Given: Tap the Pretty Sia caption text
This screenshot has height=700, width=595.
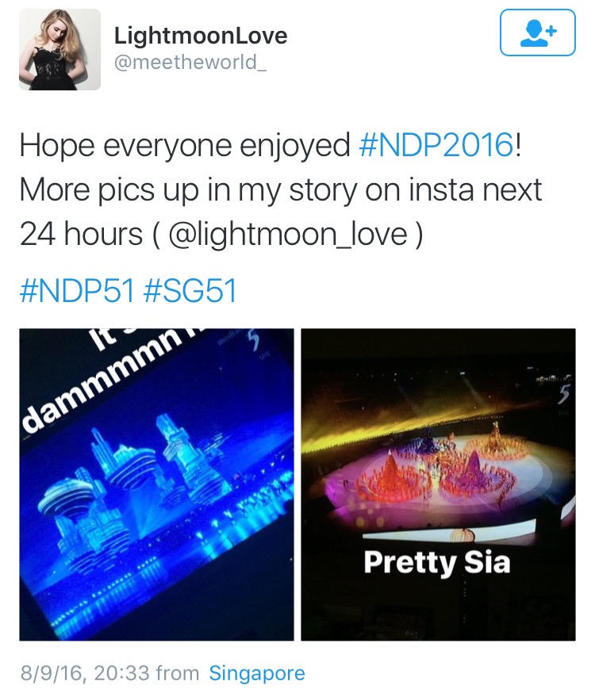Looking at the screenshot, I should point(437,563).
